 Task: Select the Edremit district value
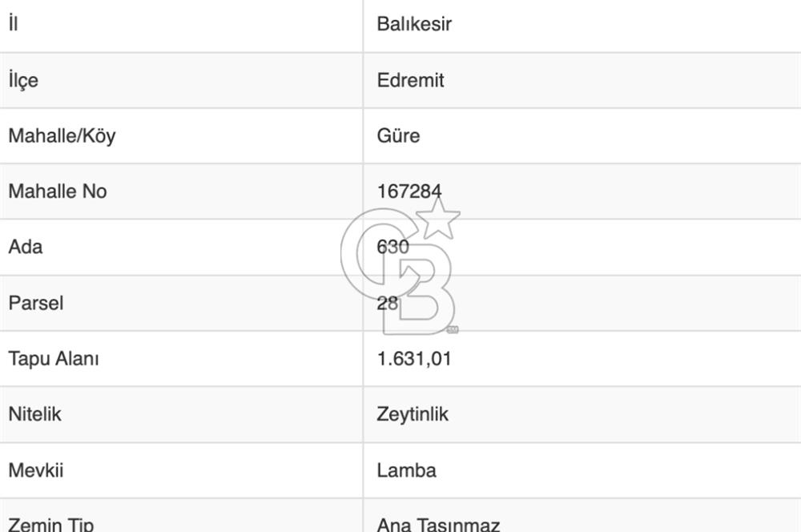[410, 80]
